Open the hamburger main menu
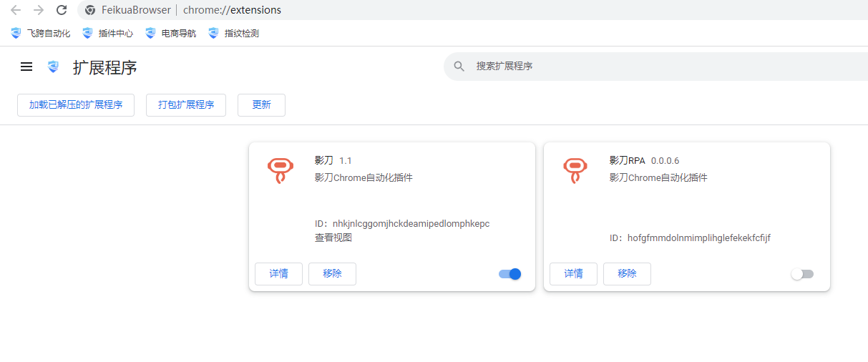 (x=26, y=67)
